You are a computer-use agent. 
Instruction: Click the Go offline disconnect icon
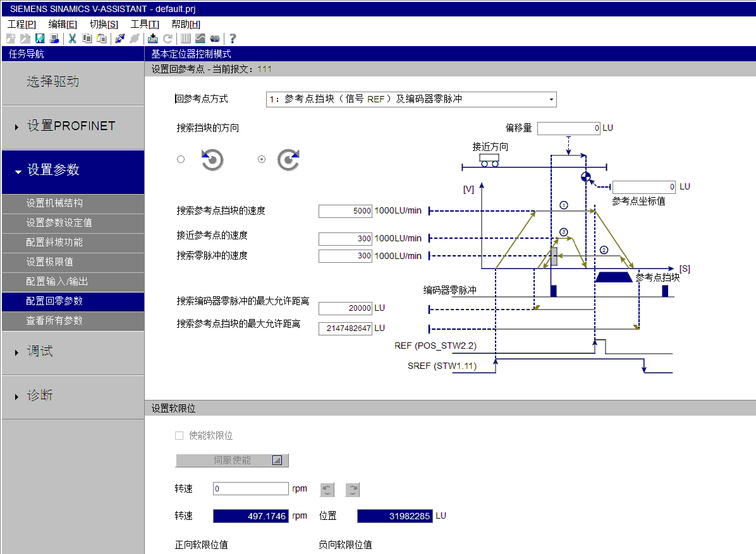click(135, 39)
